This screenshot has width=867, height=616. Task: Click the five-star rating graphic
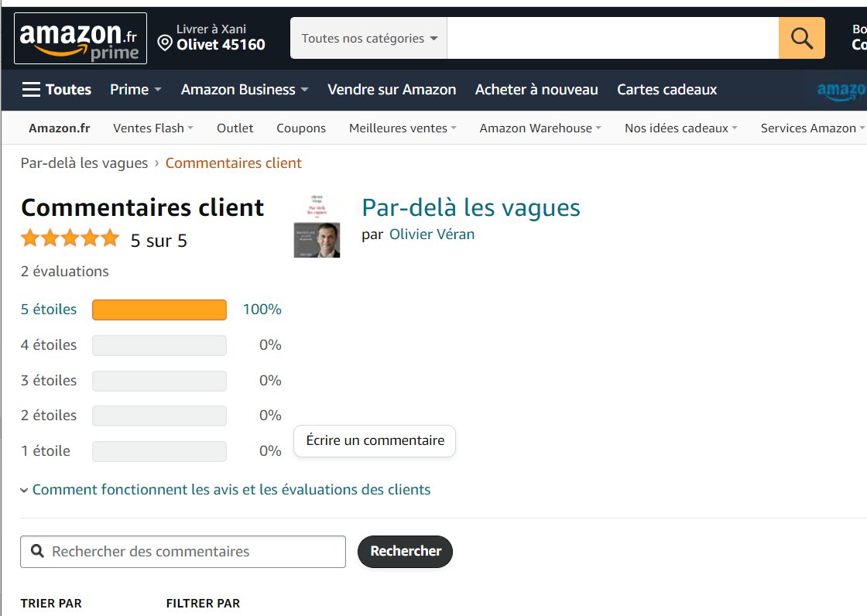pos(70,238)
